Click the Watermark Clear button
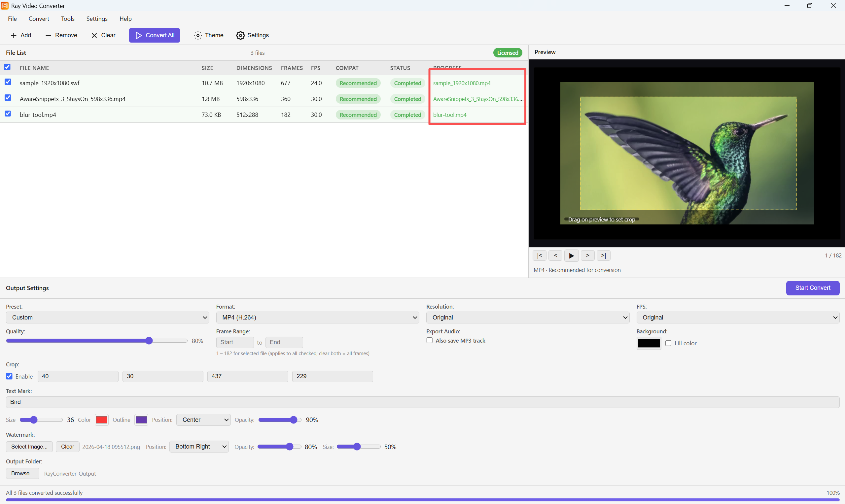Image resolution: width=845 pixels, height=504 pixels. click(68, 447)
